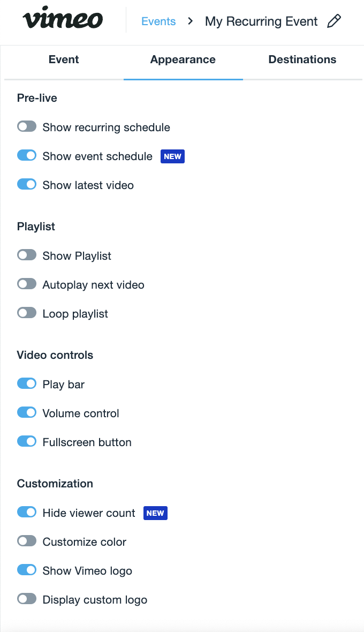The width and height of the screenshot is (364, 632).
Task: Turn off Volume control toggle
Action: point(27,413)
